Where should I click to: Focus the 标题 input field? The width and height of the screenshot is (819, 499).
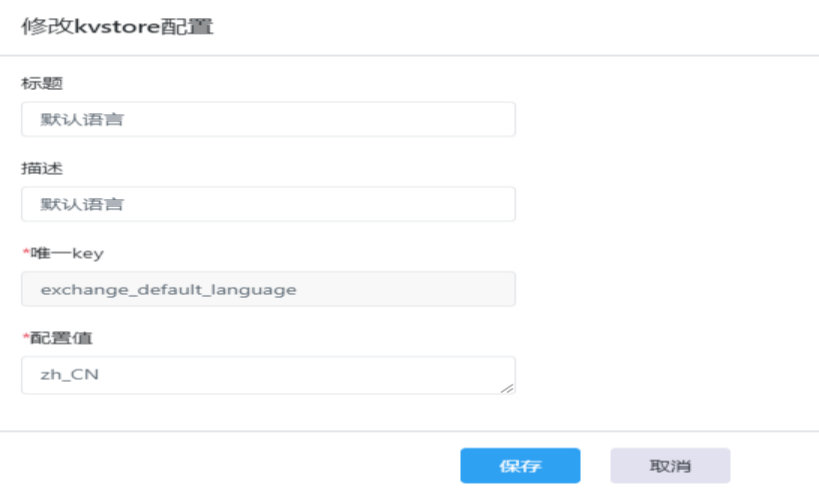[268, 119]
